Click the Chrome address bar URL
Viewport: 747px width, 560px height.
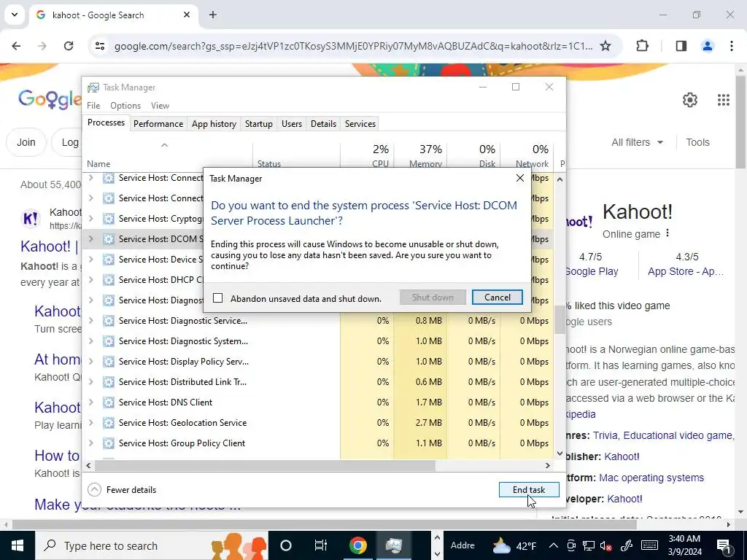353,46
